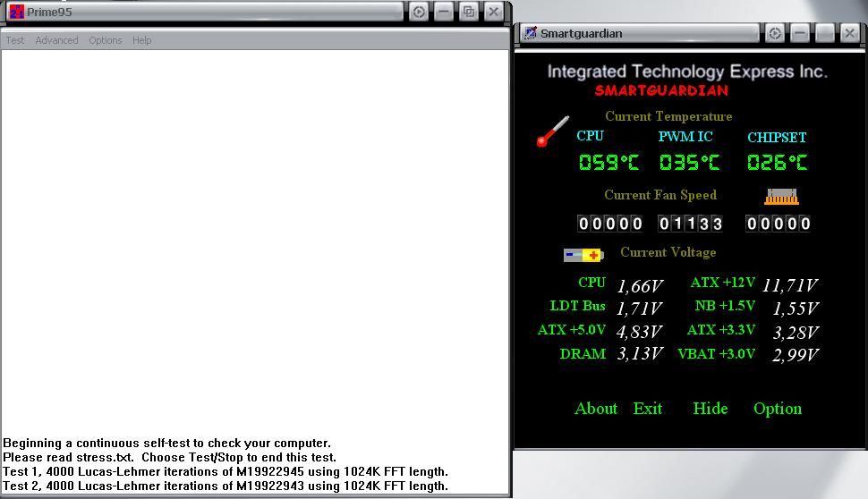Image resolution: width=868 pixels, height=499 pixels.
Task: Open Smartguardian Option settings
Action: coord(778,409)
